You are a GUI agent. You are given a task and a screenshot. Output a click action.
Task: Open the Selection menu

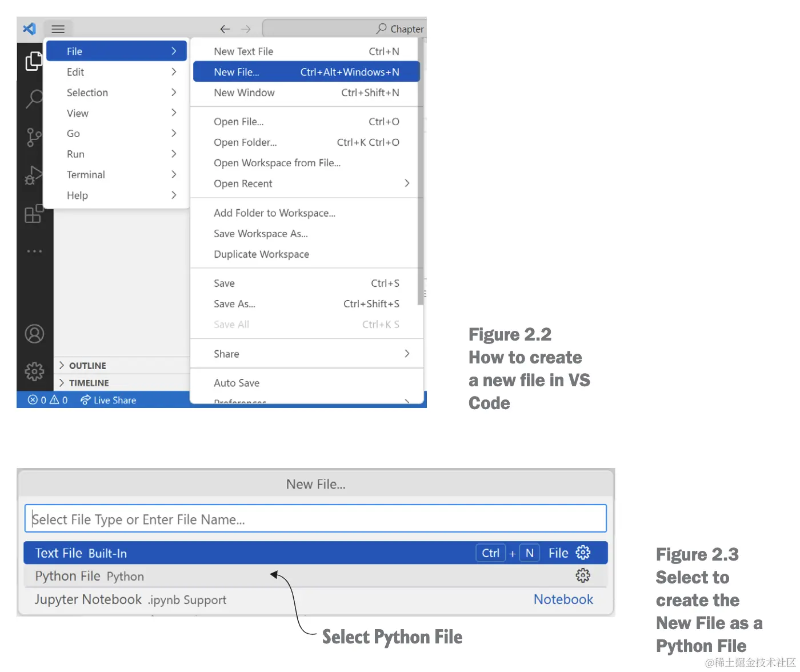(x=117, y=93)
